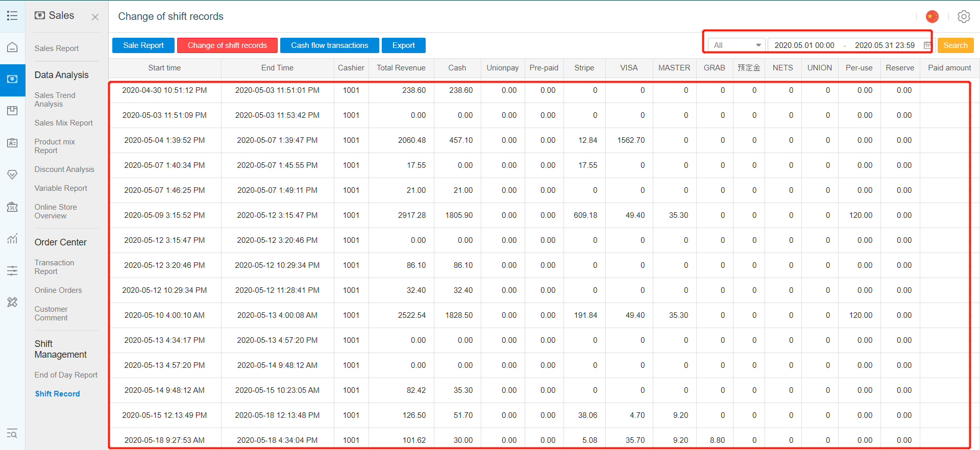Switch to the Sale Report tab

point(143,45)
